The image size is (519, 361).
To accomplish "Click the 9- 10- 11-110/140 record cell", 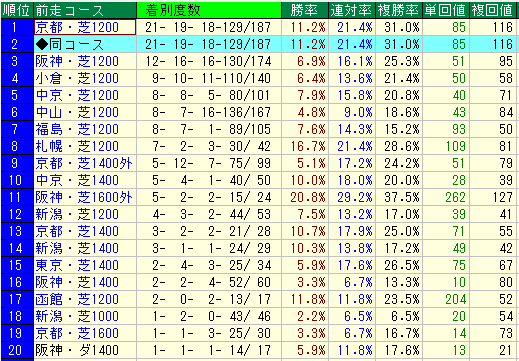I will (x=209, y=78).
